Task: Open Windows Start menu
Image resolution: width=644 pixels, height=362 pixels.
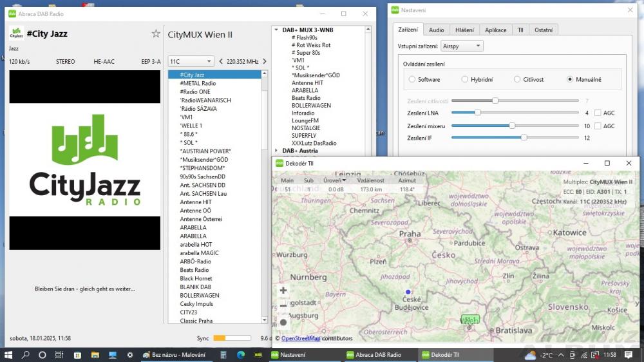Action: pyautogui.click(x=8, y=355)
